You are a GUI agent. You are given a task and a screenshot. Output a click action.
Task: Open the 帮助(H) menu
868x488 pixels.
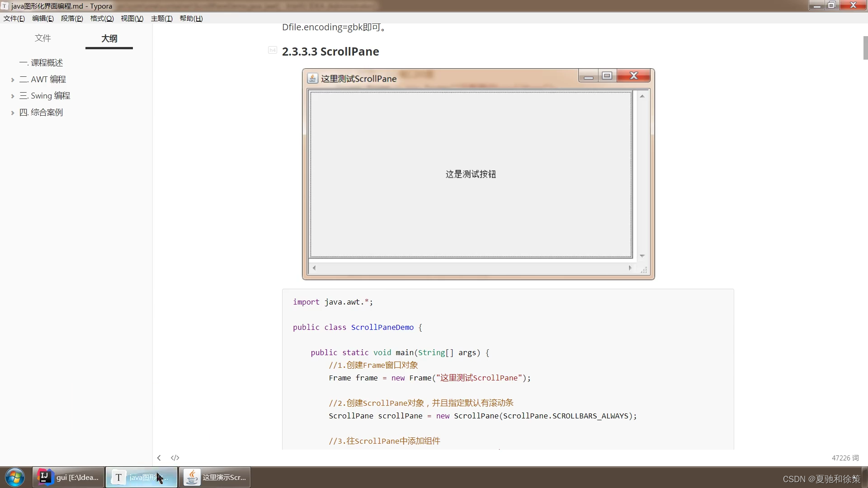(191, 19)
